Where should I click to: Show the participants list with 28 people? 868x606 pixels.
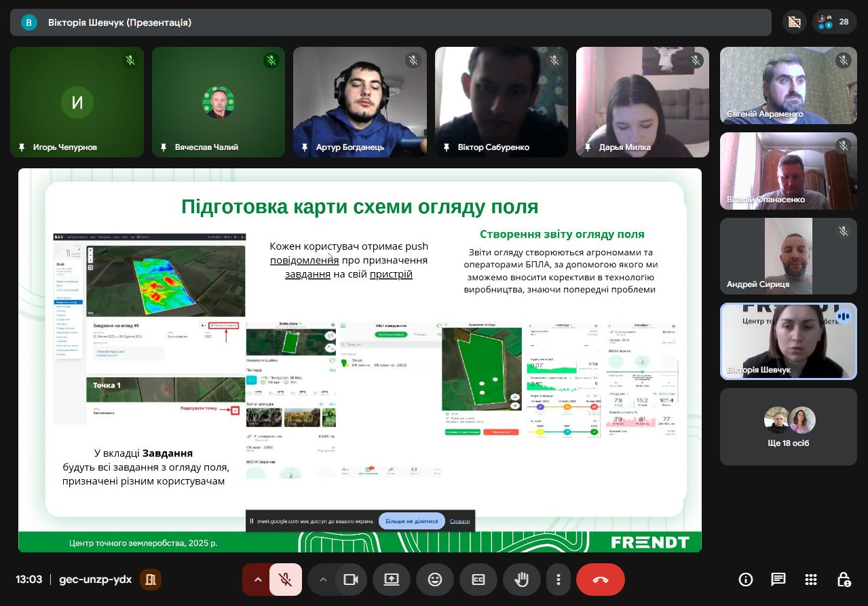coord(834,22)
